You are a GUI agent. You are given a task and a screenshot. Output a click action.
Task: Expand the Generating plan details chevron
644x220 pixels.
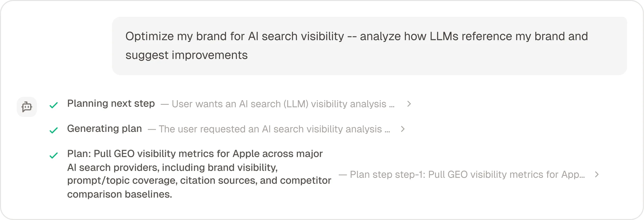(x=403, y=129)
